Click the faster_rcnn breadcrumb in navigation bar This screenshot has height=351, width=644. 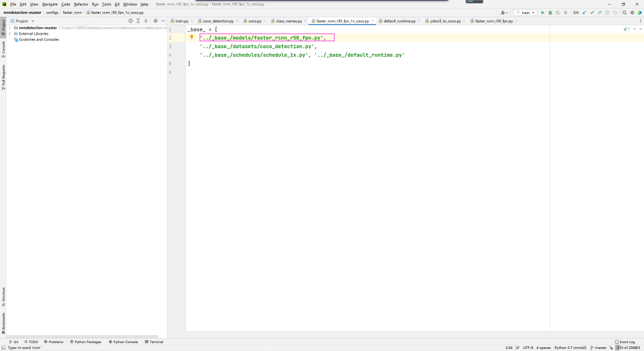click(73, 13)
